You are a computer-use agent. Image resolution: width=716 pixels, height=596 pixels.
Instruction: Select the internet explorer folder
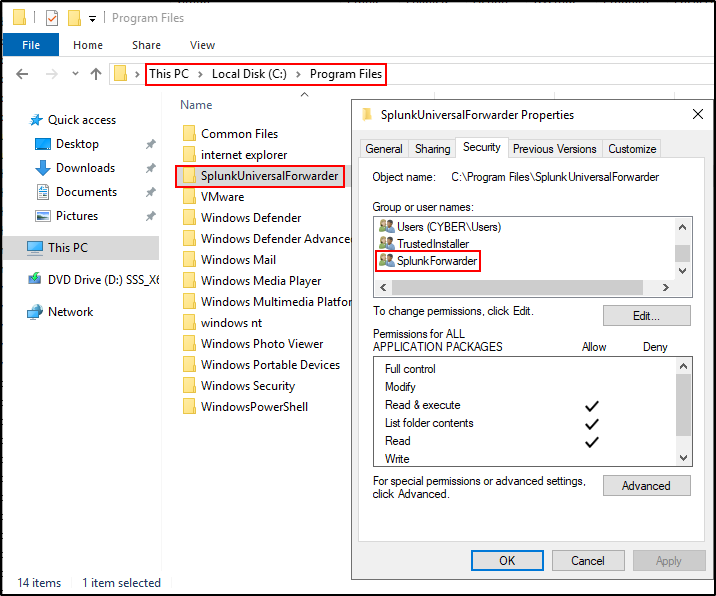[x=244, y=155]
